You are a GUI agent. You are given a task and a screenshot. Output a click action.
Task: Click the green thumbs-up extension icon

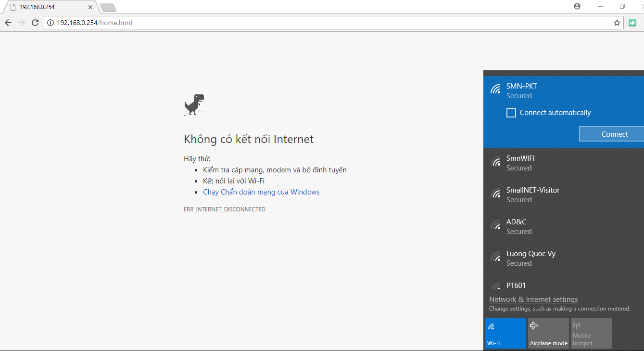[x=632, y=23]
